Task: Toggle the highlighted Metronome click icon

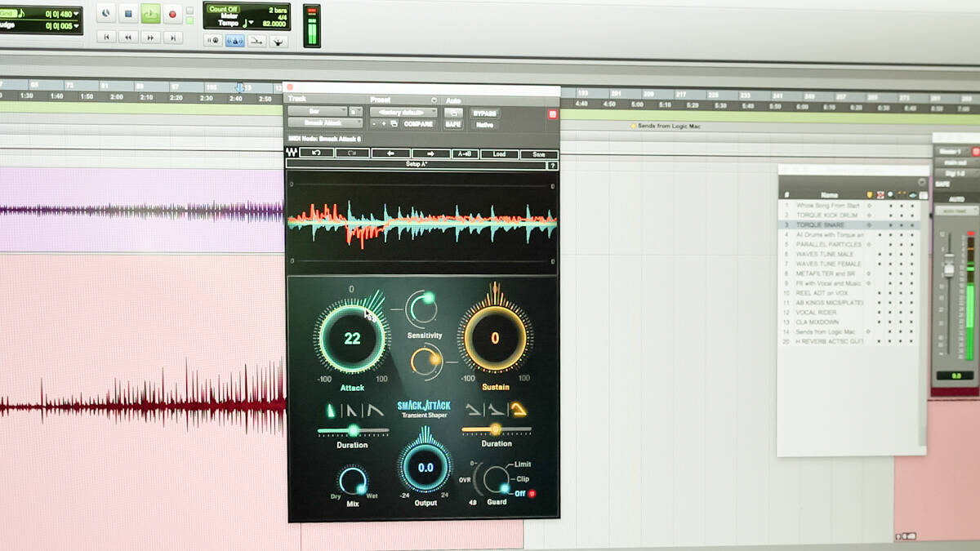Action: pyautogui.click(x=234, y=40)
